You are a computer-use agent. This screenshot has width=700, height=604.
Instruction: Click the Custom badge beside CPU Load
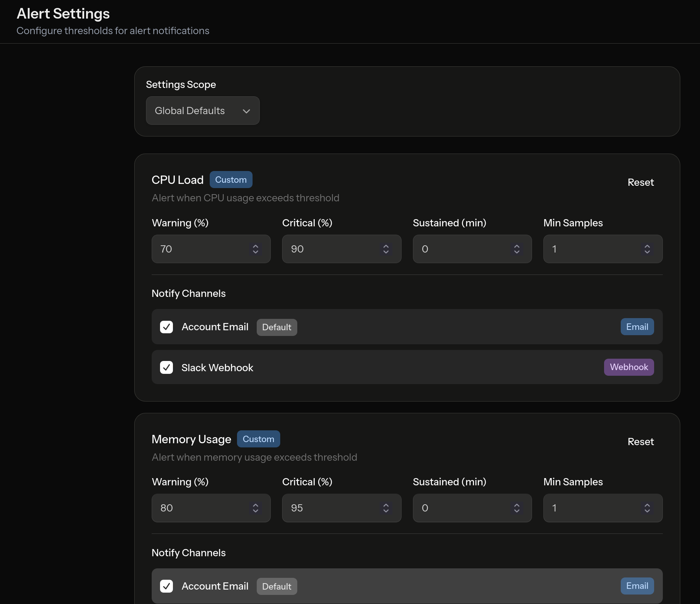(x=231, y=180)
